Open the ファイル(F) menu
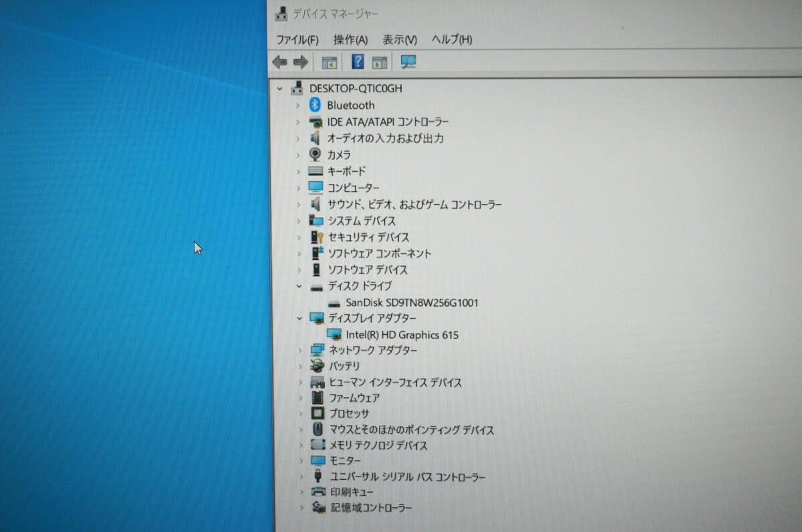The width and height of the screenshot is (802, 532). 297,39
